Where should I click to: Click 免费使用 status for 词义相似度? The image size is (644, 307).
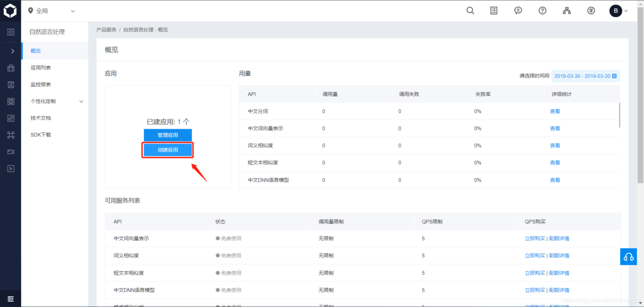(229, 256)
